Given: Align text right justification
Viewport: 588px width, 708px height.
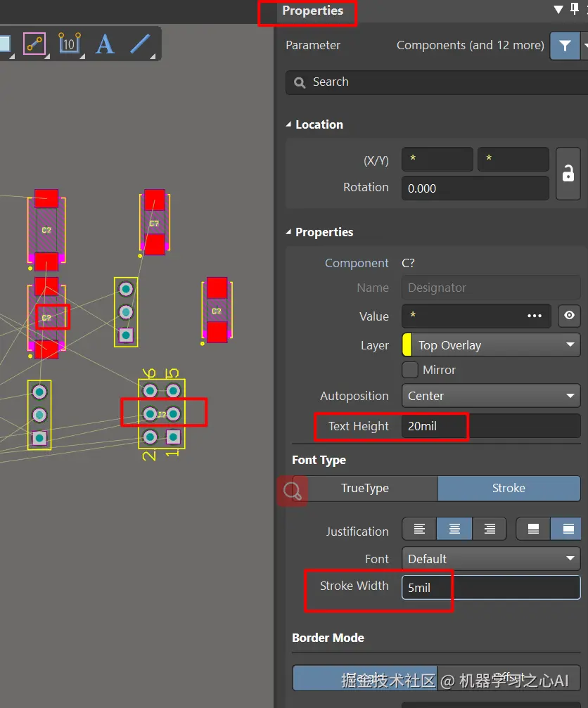Looking at the screenshot, I should click(490, 529).
